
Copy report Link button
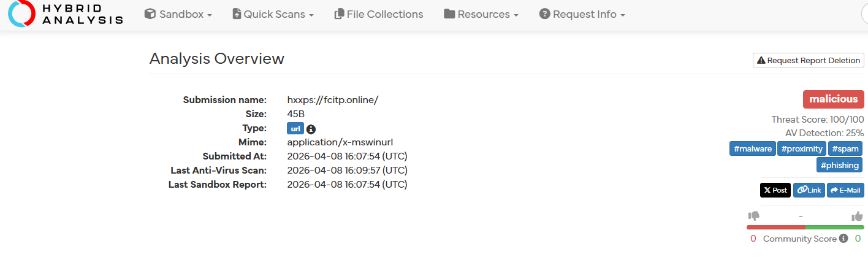[x=809, y=190]
